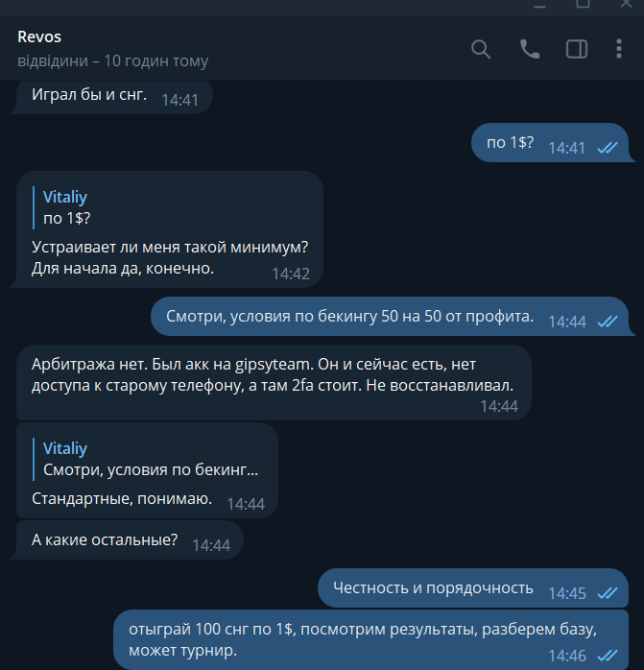Click the last seen status text
This screenshot has height=670, width=644.
113,61
